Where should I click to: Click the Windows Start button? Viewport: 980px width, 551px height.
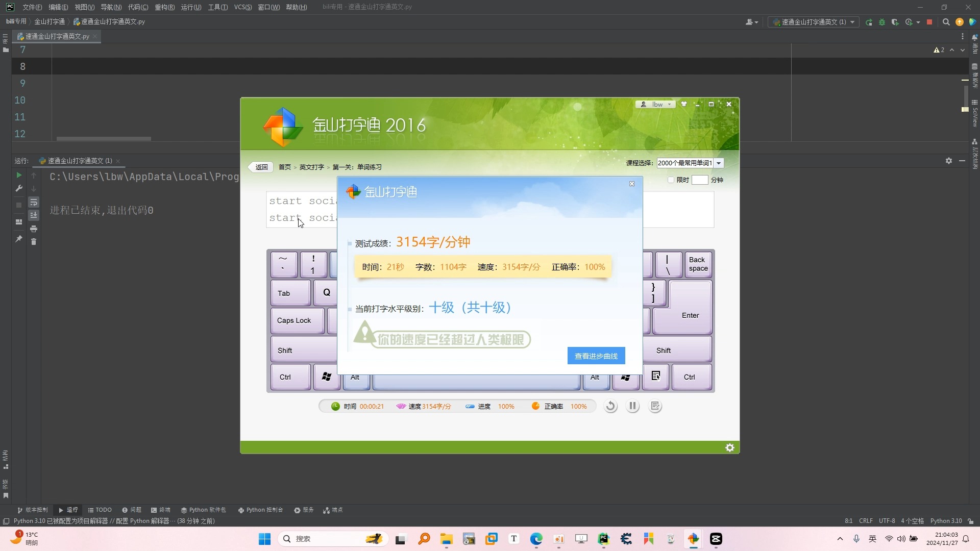point(264,539)
